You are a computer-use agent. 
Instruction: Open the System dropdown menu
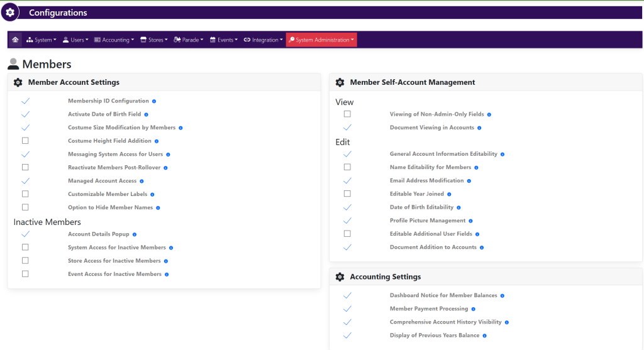42,40
